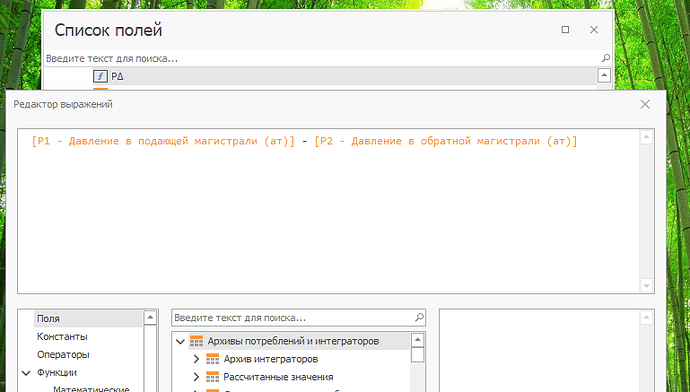The width and height of the screenshot is (690, 392).
Task: Select Константы category
Action: (x=62, y=337)
